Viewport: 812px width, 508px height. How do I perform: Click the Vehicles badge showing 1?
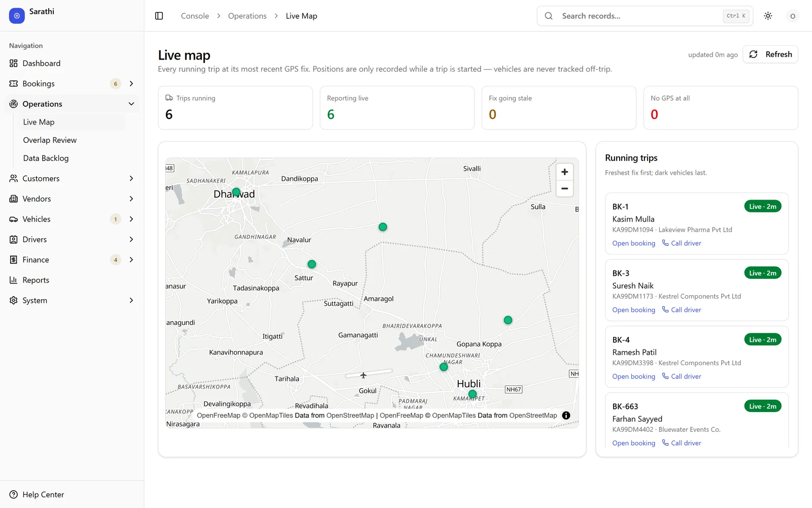tap(116, 219)
